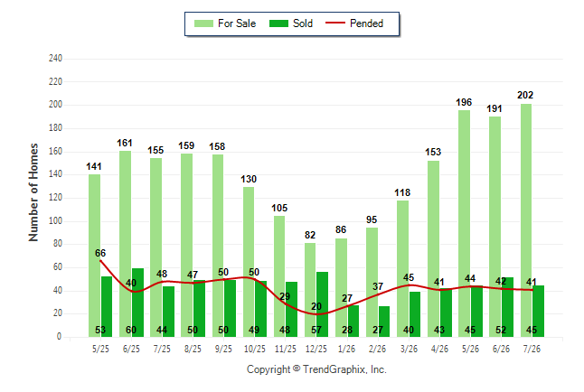Select the Pended legend label

tap(366, 23)
